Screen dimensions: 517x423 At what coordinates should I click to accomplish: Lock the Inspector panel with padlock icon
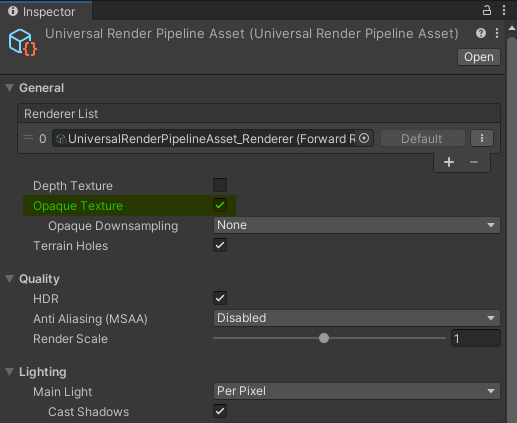tap(487, 11)
